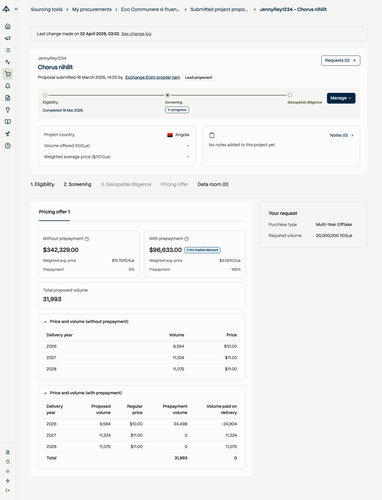This screenshot has width=382, height=500.
Task: Open the document icon in upper sidebar
Action: pos(8,98)
